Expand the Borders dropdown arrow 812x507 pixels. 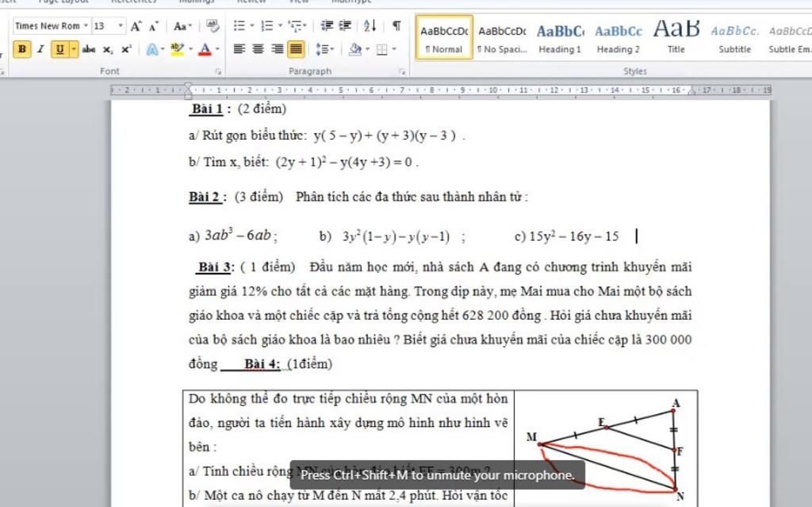(x=393, y=49)
